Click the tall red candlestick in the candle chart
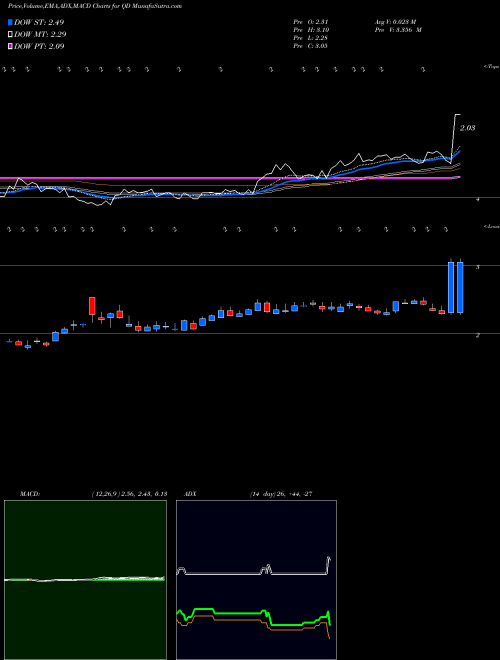The image size is (500, 660). coord(92,306)
